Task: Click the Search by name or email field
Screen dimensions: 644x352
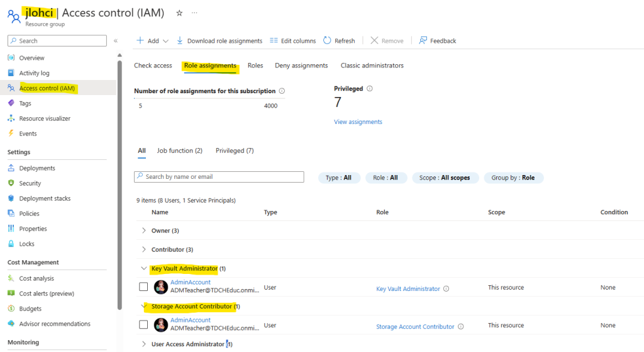Action: coord(219,177)
